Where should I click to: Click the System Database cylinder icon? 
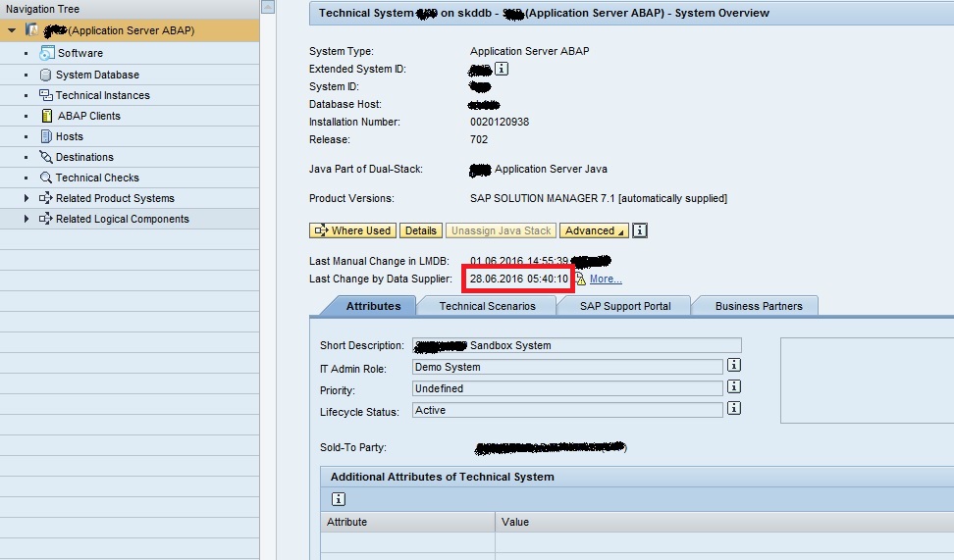(46, 75)
